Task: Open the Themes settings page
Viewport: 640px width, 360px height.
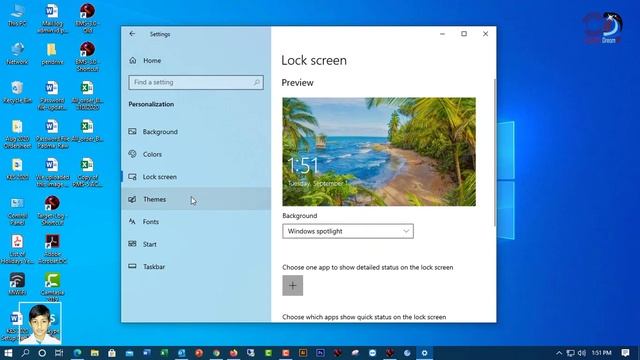Action: (x=196, y=199)
